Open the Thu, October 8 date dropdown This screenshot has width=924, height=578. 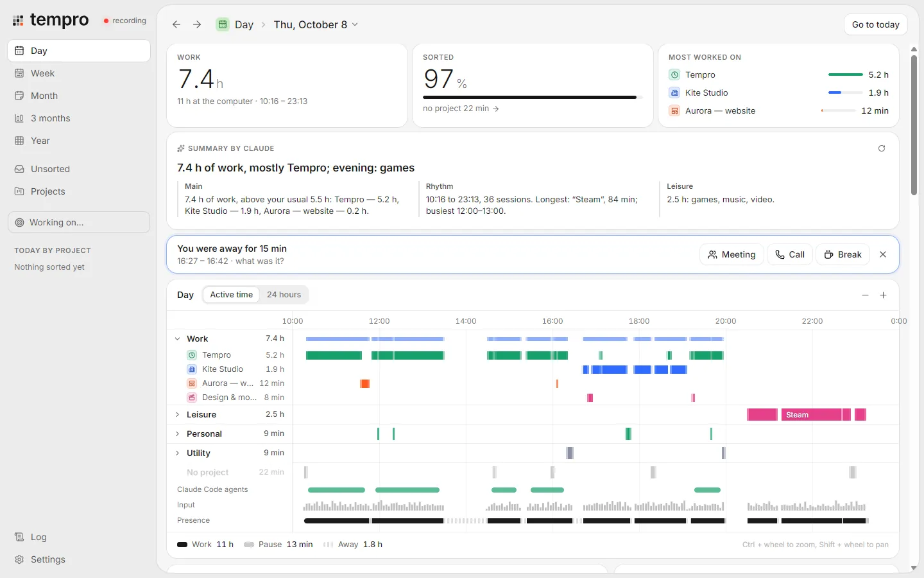(316, 24)
